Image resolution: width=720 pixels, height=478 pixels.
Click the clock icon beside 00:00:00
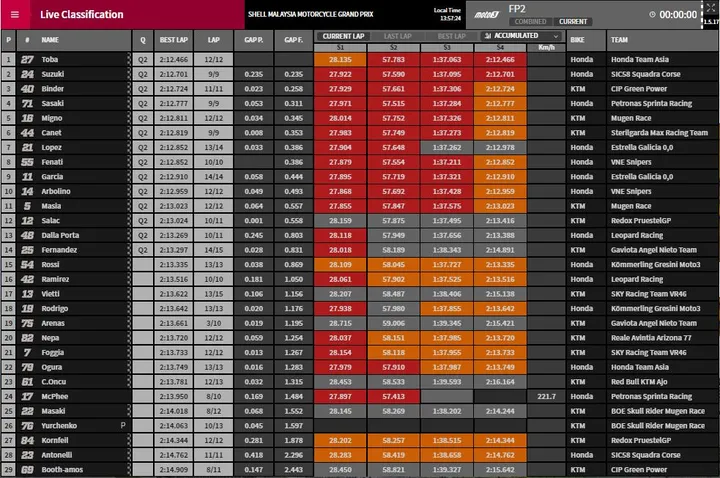pos(652,15)
